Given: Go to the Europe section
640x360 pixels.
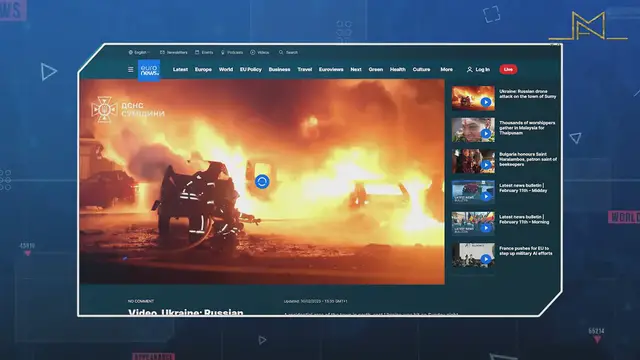Looking at the screenshot, I should click(x=203, y=70).
